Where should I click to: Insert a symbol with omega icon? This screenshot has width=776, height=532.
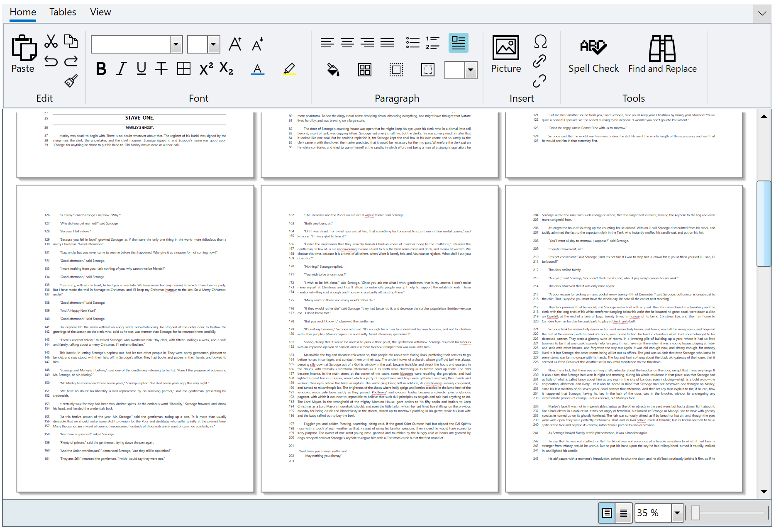(540, 41)
